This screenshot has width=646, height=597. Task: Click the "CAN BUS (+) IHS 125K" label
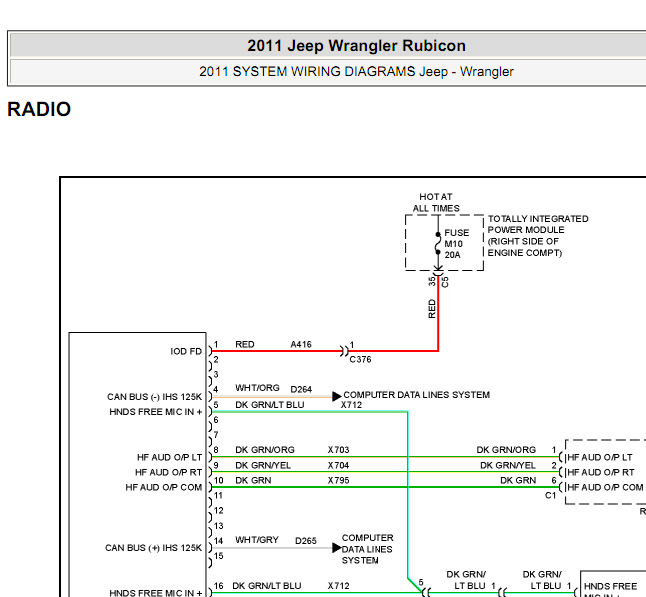tap(153, 548)
